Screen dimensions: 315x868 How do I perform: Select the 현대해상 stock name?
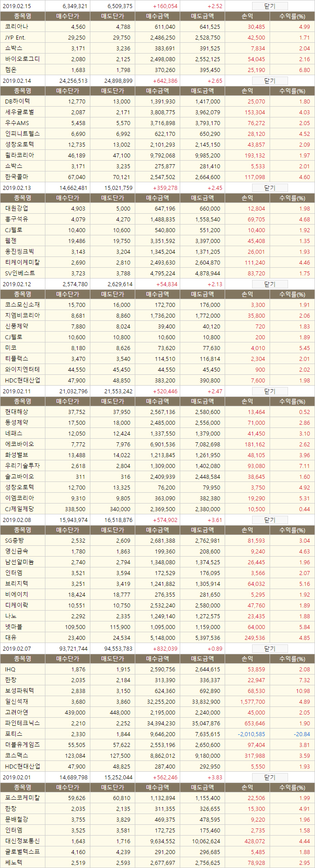tap(17, 412)
